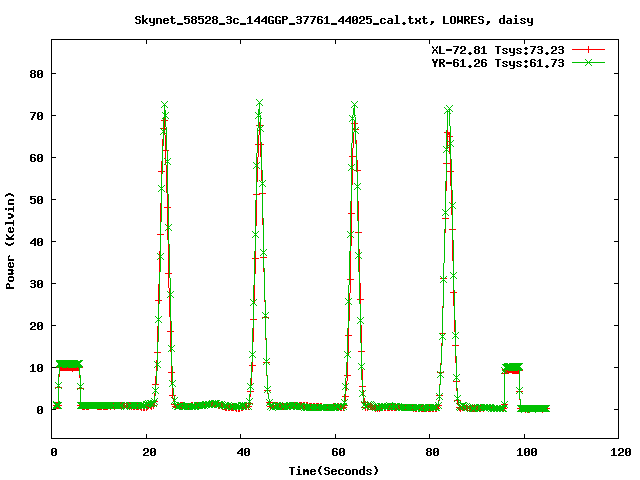Click the y-axis tick label 20

(x=36, y=326)
